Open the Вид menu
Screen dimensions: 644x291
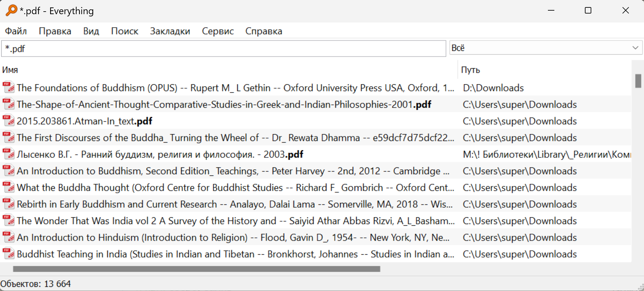click(91, 31)
